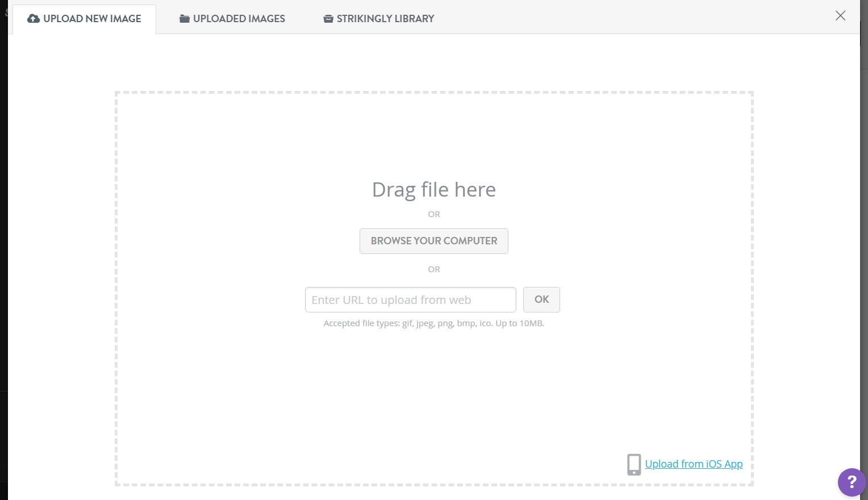
Task: Click Browse Your Computer
Action: coord(433,241)
